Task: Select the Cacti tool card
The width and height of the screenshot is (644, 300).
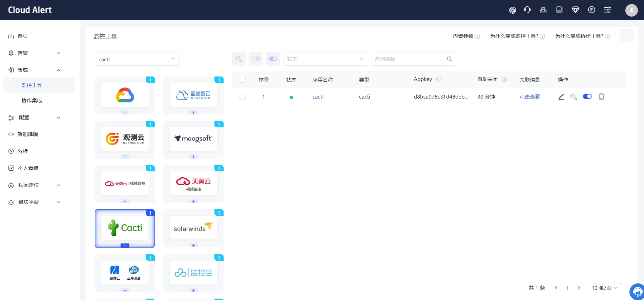Action: 125,228
